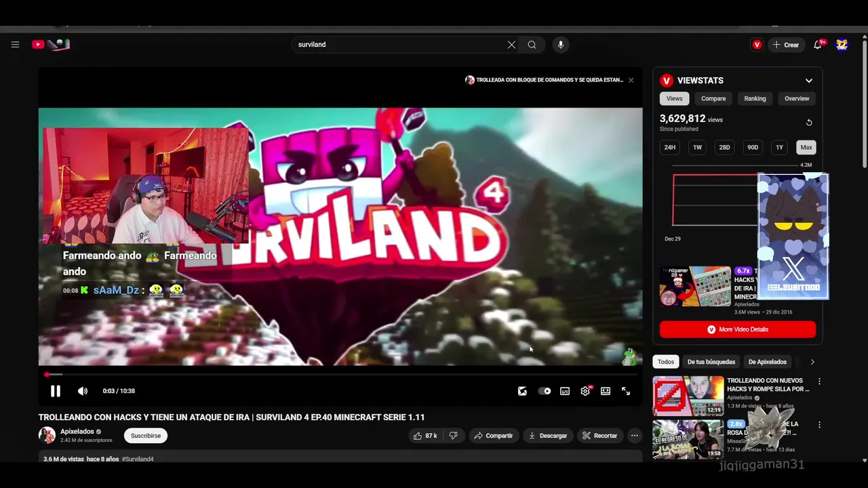Subscribe with the Suscribirse button

click(x=146, y=436)
